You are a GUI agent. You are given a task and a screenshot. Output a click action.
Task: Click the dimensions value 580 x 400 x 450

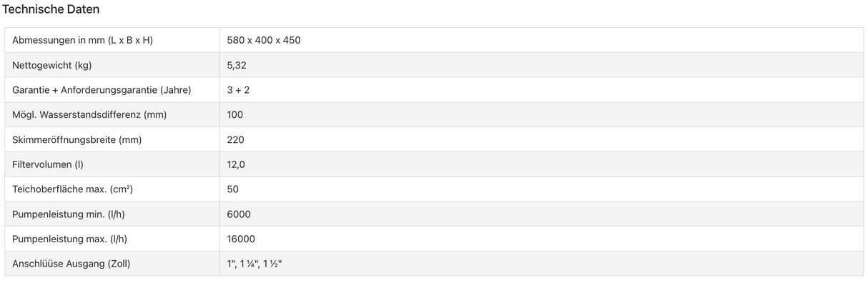click(x=263, y=40)
